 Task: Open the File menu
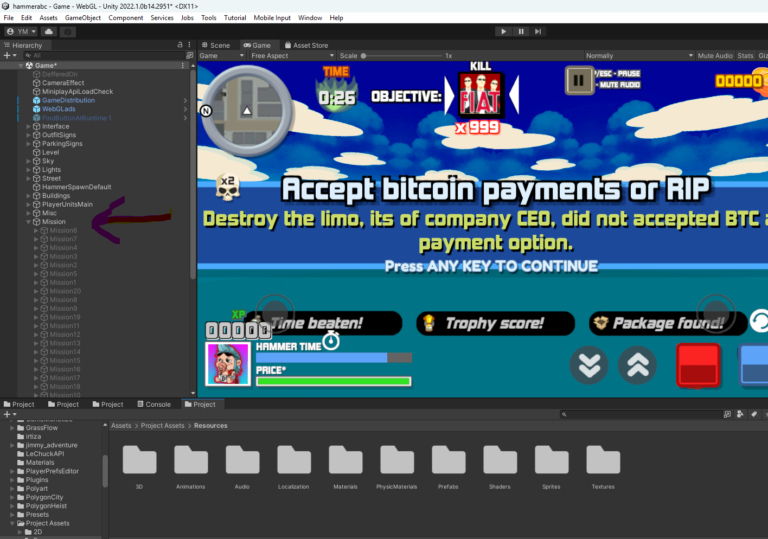(9, 18)
